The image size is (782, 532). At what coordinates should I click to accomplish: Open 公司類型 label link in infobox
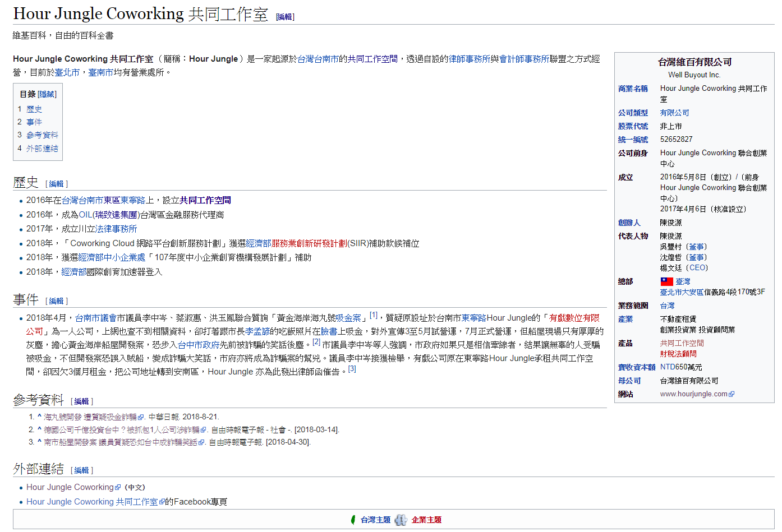tap(633, 113)
